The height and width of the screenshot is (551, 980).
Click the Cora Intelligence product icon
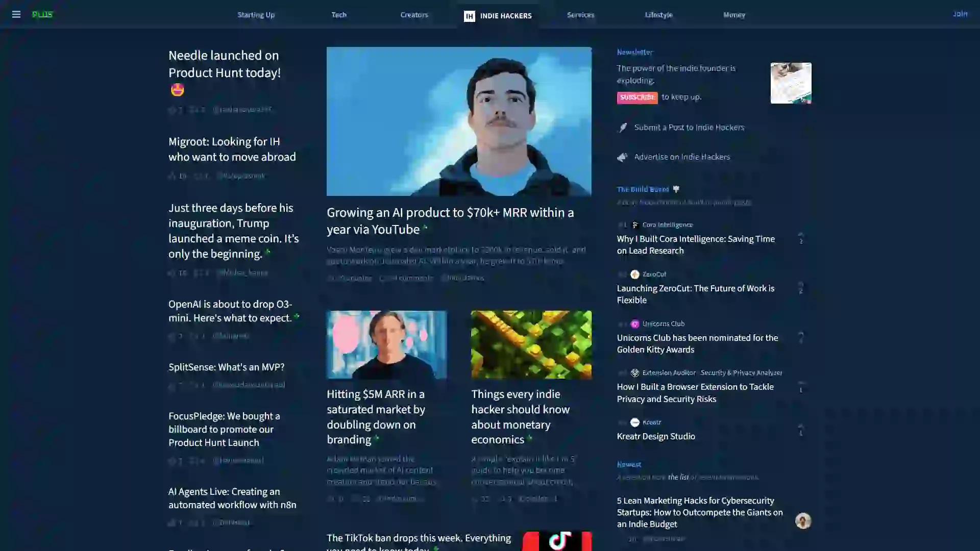tap(635, 225)
